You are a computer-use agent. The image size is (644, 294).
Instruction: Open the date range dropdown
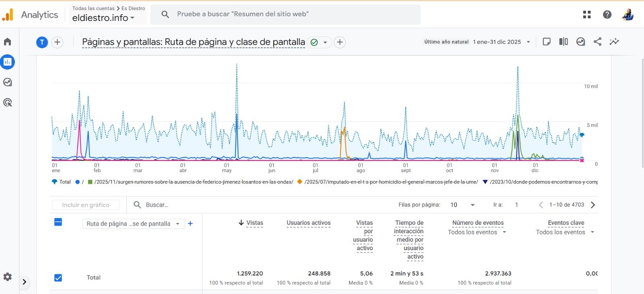pyautogui.click(x=502, y=42)
